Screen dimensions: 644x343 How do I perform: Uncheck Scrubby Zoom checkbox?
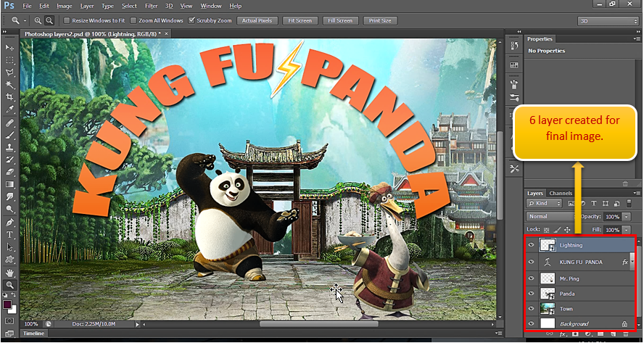pos(191,20)
